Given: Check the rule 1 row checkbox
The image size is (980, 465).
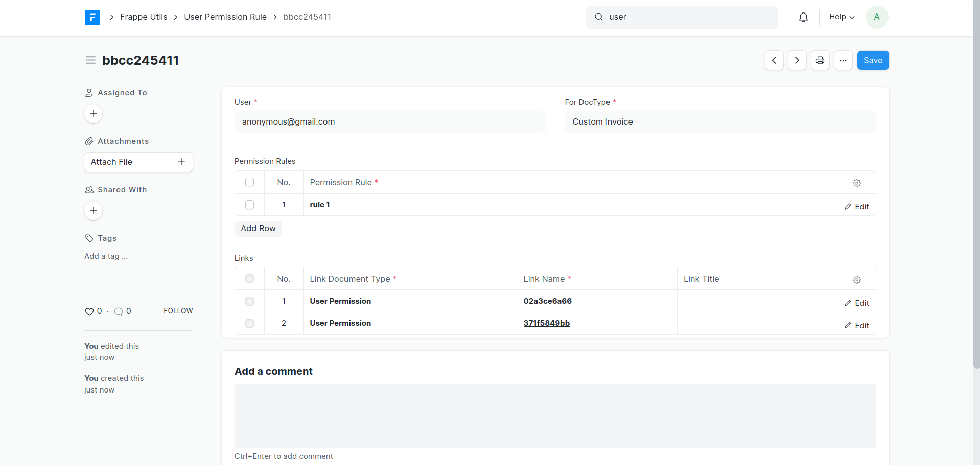Looking at the screenshot, I should click(x=249, y=205).
